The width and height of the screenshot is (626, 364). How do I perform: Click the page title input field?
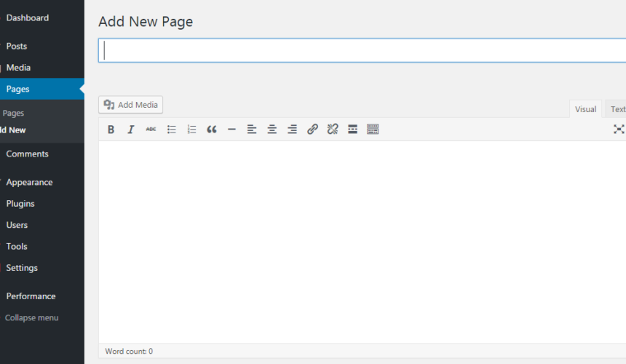[x=362, y=50]
